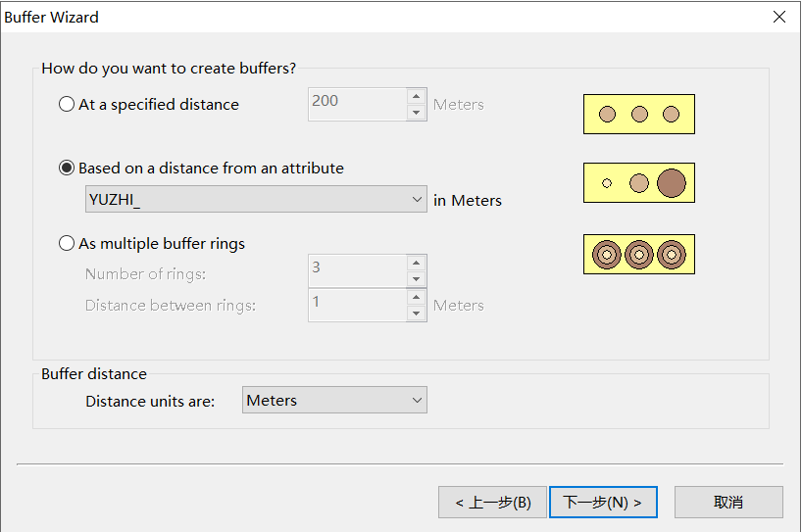Select 'Based on a distance from an attribute'
The height and width of the screenshot is (532, 802).
point(67,168)
